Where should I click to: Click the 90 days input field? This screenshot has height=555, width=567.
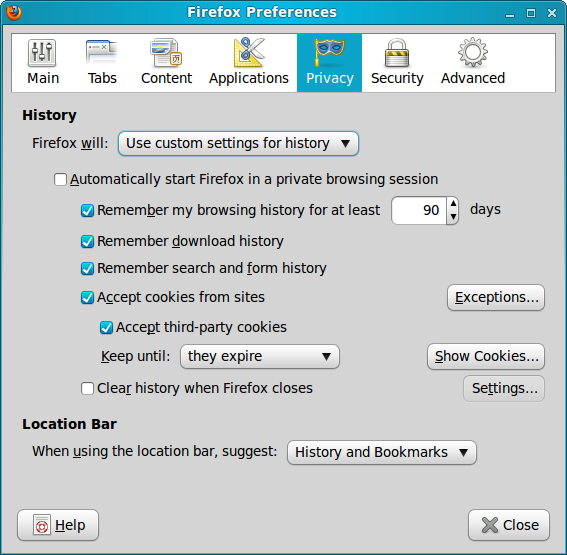pos(419,210)
